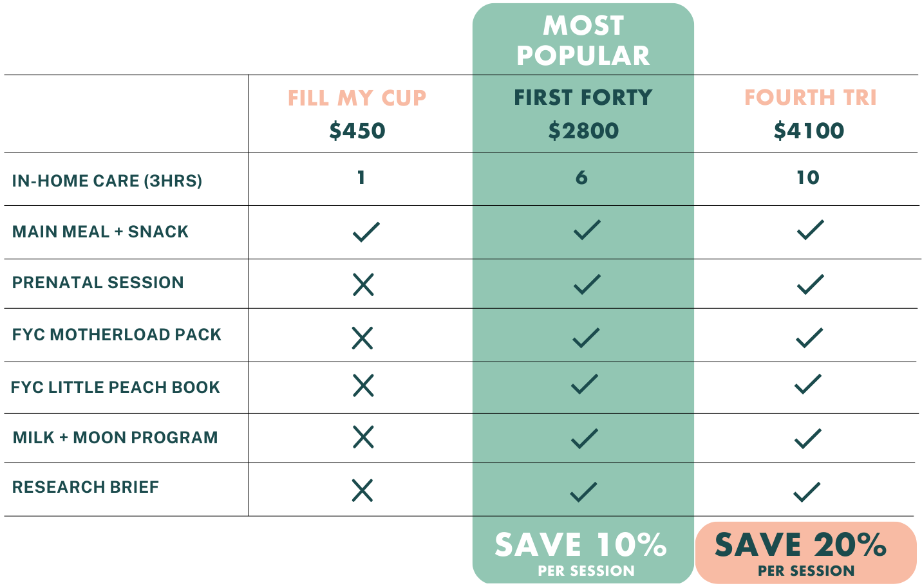Click the Fill My Cup X for Motherload Pack
This screenshot has height=588, width=922.
coord(362,337)
